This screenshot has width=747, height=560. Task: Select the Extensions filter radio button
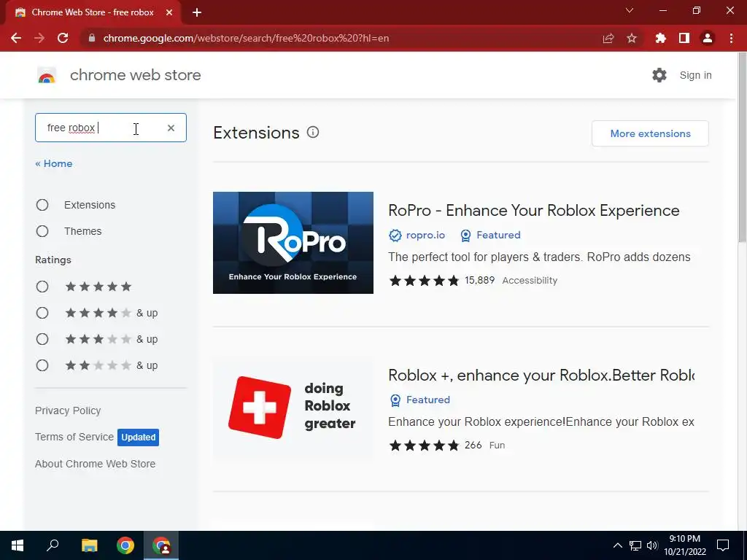click(x=42, y=205)
